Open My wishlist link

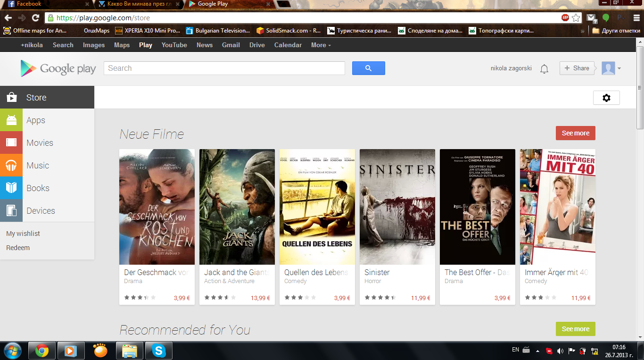point(23,234)
